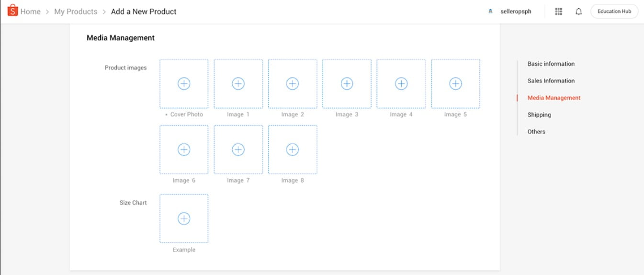Screen dimensions: 644x275
Task: Click the Shopee logo icon
Action: pyautogui.click(x=12, y=11)
